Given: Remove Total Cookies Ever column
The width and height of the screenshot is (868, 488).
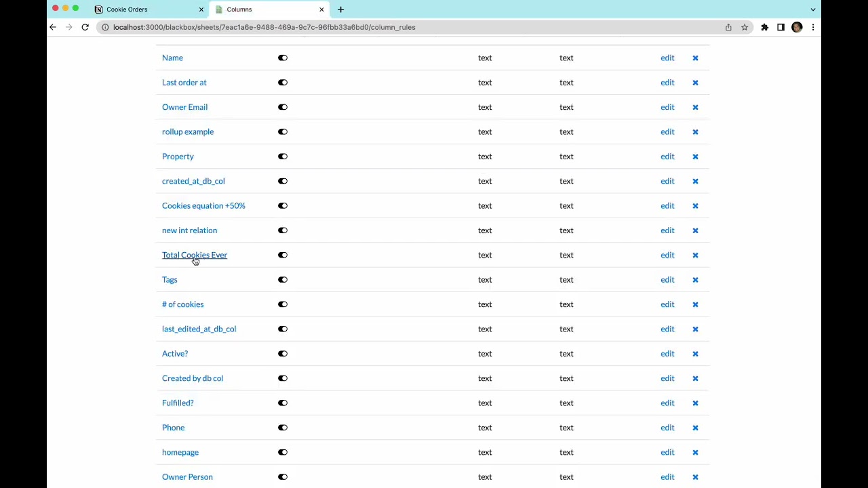Looking at the screenshot, I should click(x=695, y=255).
